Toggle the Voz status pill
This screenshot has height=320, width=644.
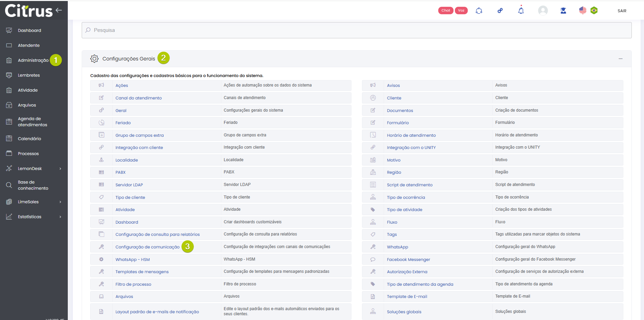pos(461,11)
